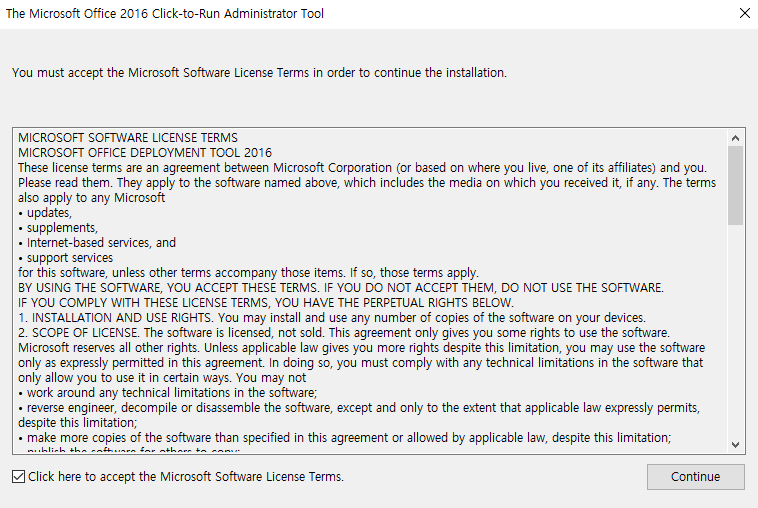Click the license scrollbar up arrow
Image resolution: width=758 pixels, height=508 pixels.
click(x=735, y=138)
